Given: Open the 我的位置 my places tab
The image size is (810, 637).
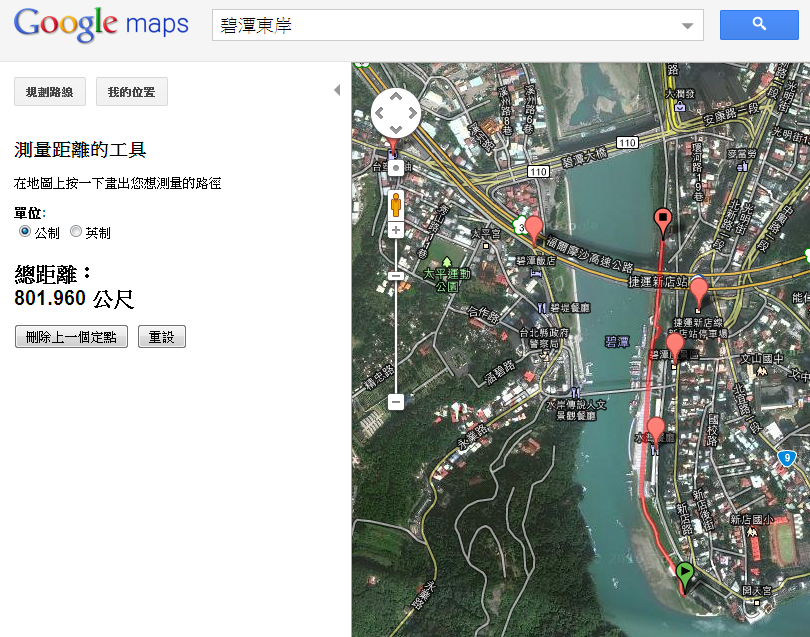Looking at the screenshot, I should [132, 92].
